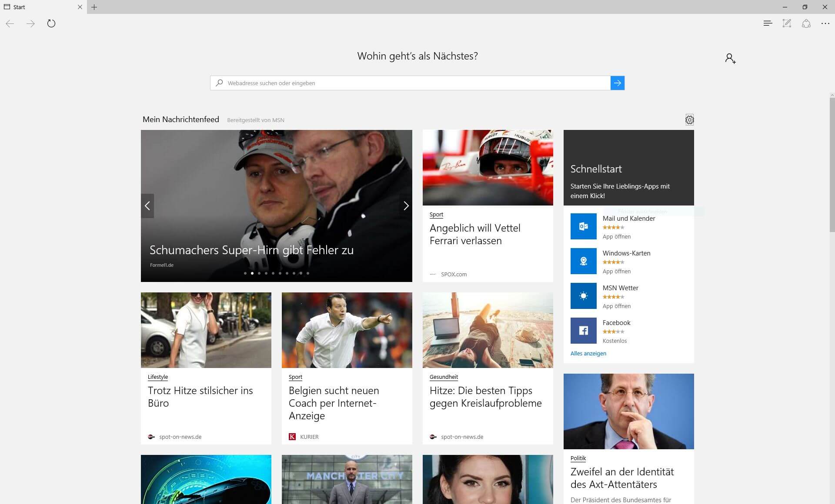835x504 pixels.
Task: Open Mail und Kalender app icon
Action: click(x=584, y=226)
